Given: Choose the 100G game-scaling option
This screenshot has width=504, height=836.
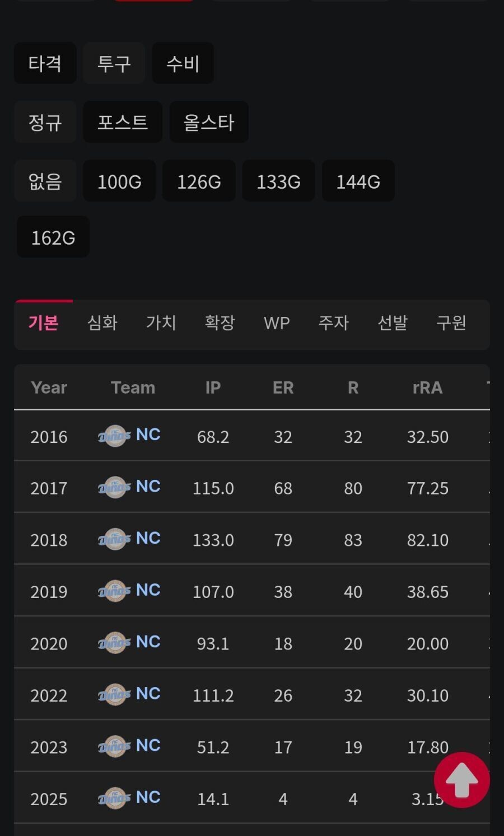Looking at the screenshot, I should coord(119,181).
